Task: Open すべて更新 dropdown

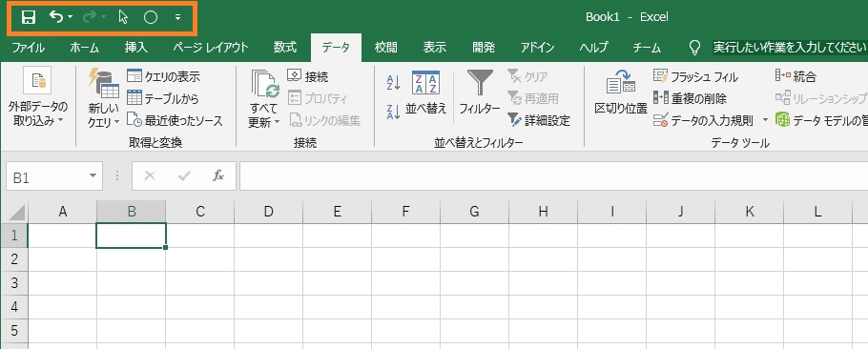Action: pos(264,98)
